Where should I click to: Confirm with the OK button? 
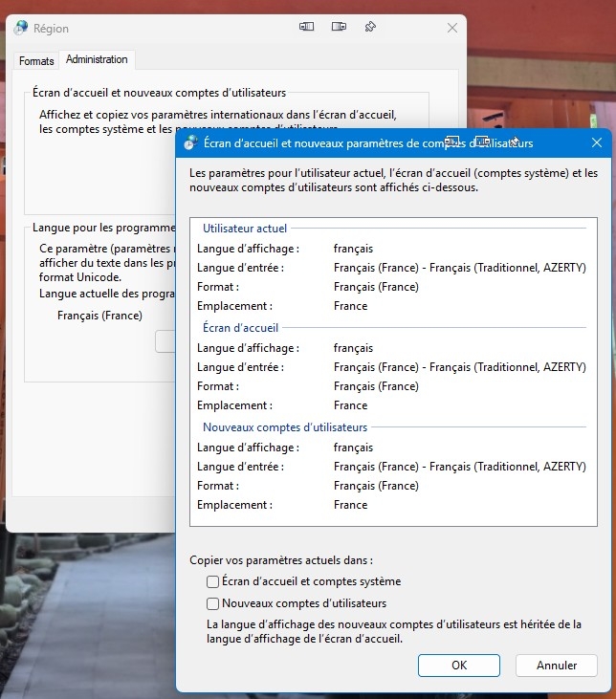pos(459,666)
